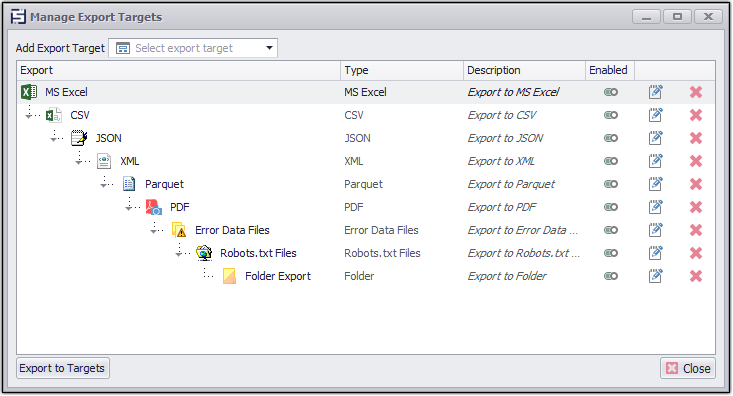
Task: Click the XML document icon
Action: 104,161
